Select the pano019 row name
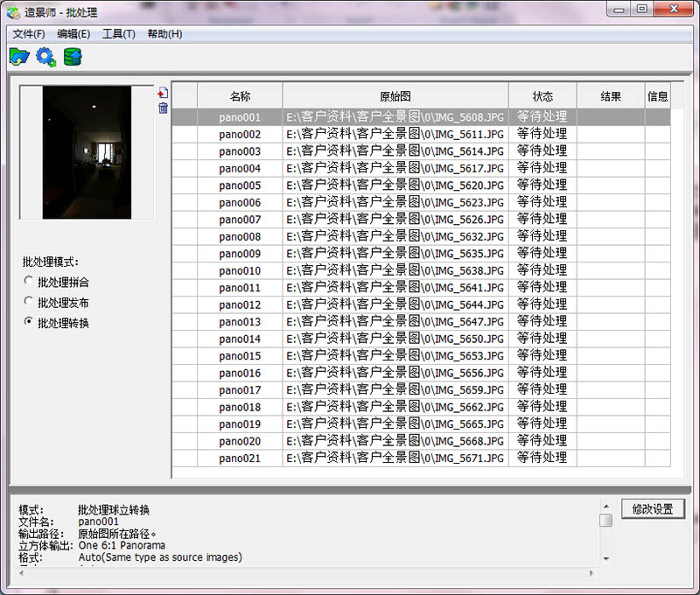 click(240, 424)
